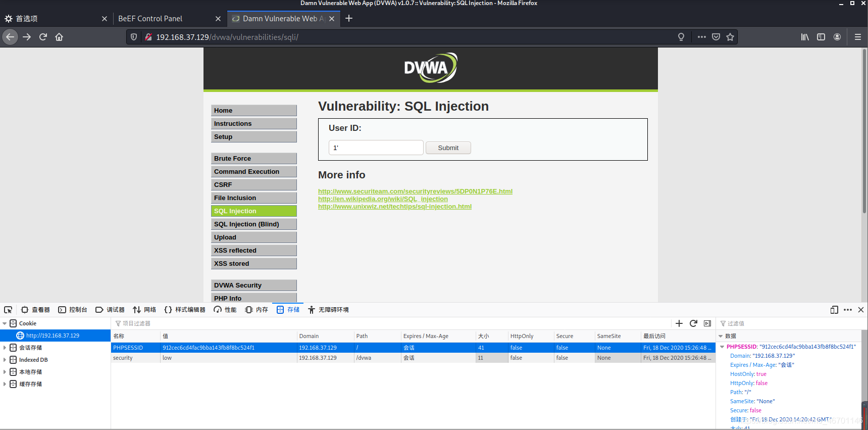Expand the Indexed DB tree node
The width and height of the screenshot is (868, 430).
5,360
